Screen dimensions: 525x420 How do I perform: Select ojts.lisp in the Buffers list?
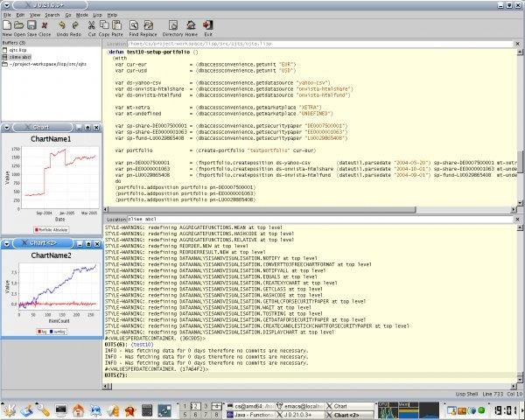tap(17, 50)
